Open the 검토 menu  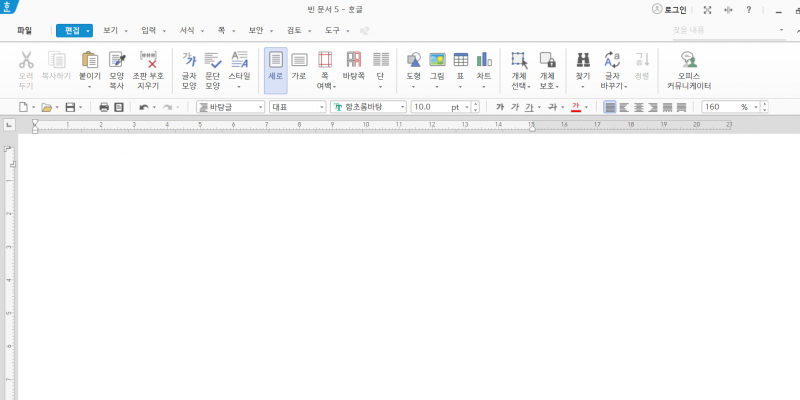tap(294, 31)
